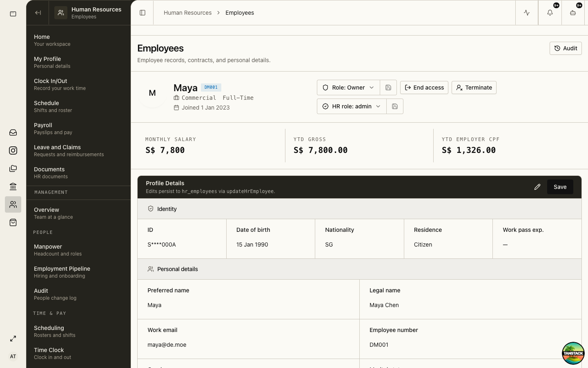Image resolution: width=588 pixels, height=368 pixels.
Task: Collapse the sidebar with the back arrow icon
Action: (38, 13)
